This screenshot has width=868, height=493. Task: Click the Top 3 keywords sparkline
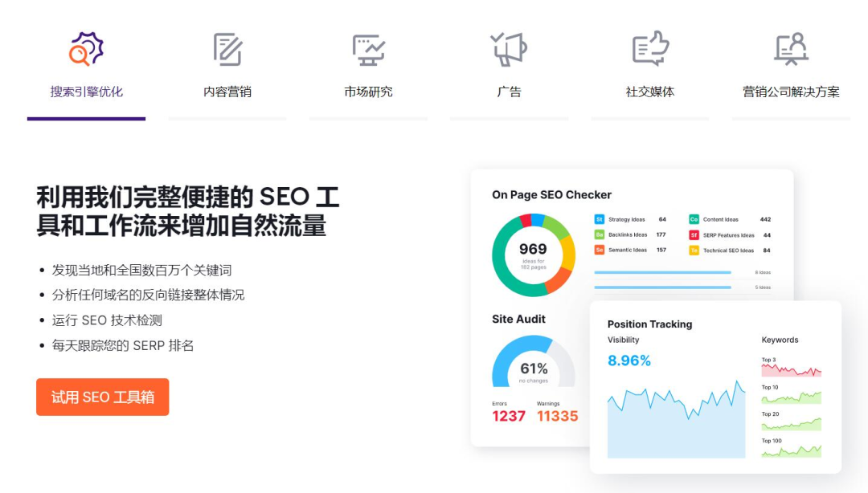point(791,370)
